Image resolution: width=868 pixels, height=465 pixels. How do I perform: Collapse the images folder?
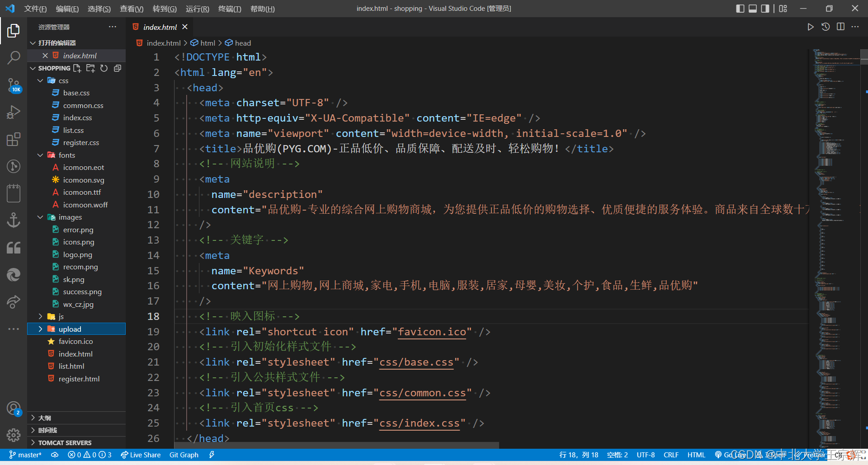40,217
